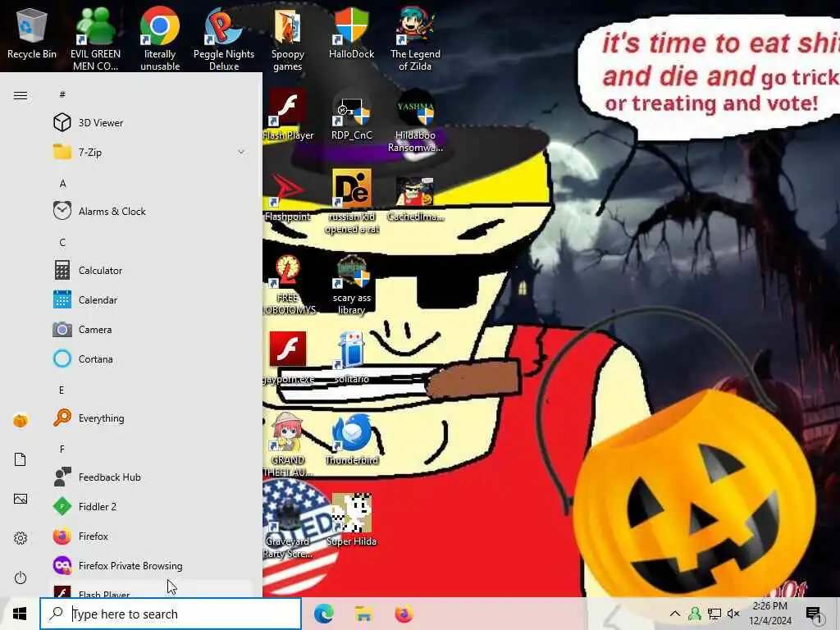Focus the 'Type here to search' box
Viewport: 840px width, 630px height.
171,614
